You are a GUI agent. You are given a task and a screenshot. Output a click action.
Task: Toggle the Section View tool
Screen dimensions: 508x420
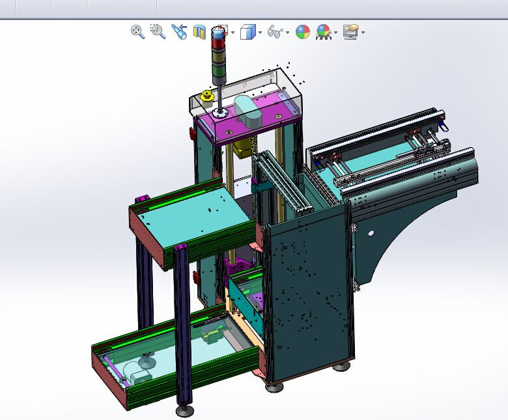click(x=199, y=32)
